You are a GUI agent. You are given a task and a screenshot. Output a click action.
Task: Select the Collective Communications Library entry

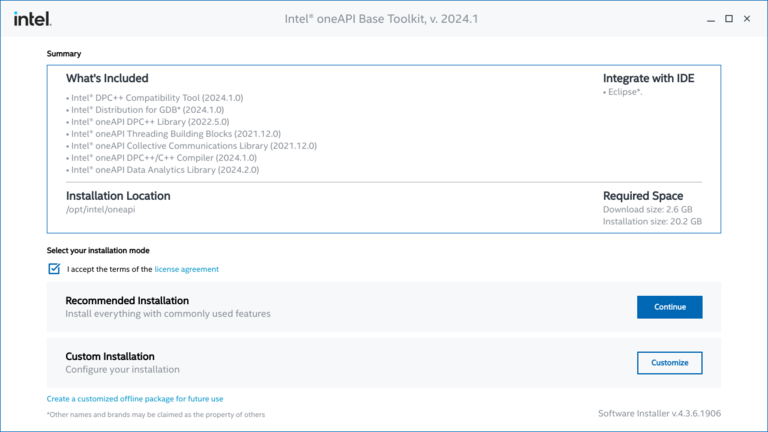pos(192,146)
